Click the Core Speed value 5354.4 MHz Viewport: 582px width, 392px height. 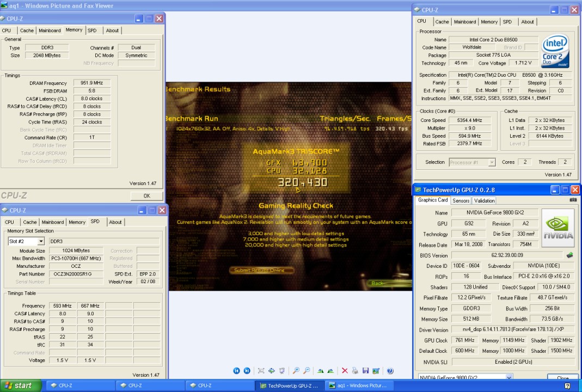click(469, 120)
